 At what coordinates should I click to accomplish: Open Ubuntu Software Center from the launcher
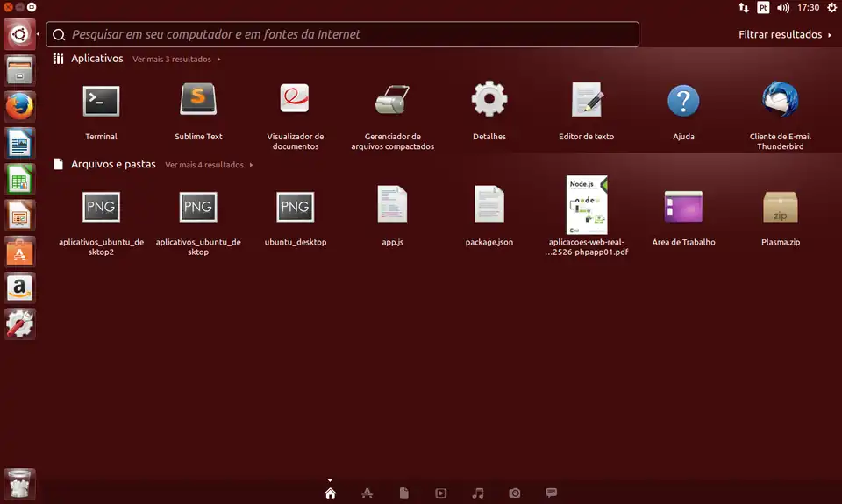pos(19,252)
